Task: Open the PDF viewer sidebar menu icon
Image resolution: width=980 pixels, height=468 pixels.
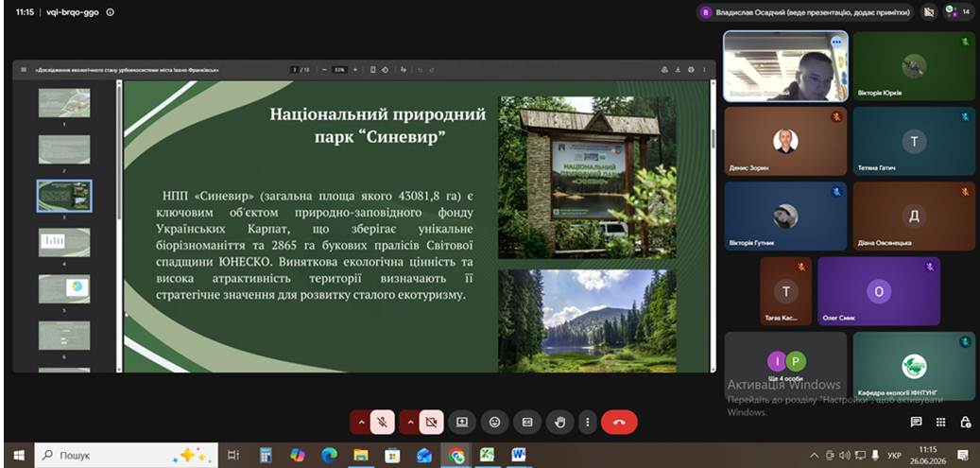Action: click(x=24, y=69)
